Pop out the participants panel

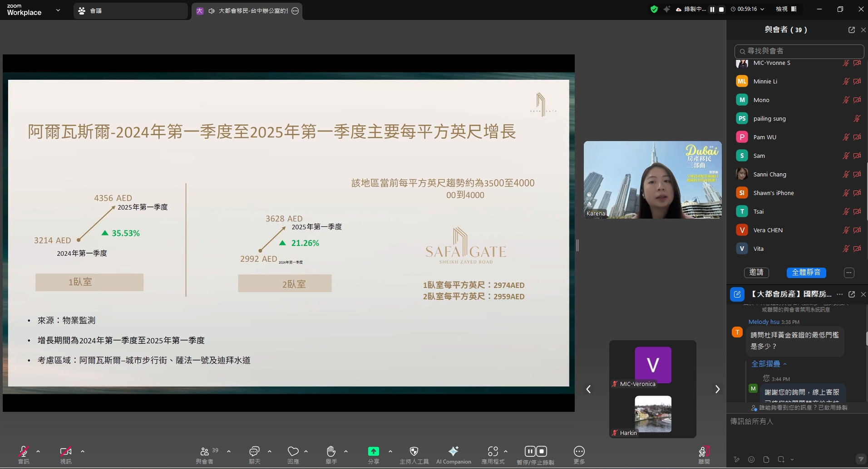tap(851, 30)
